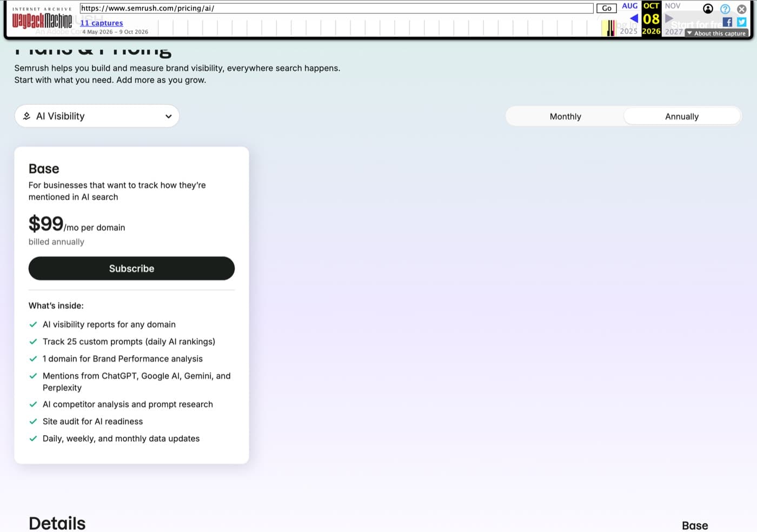Click checkmark beside Track 25 custom prompts
The height and width of the screenshot is (532, 757).
click(33, 342)
